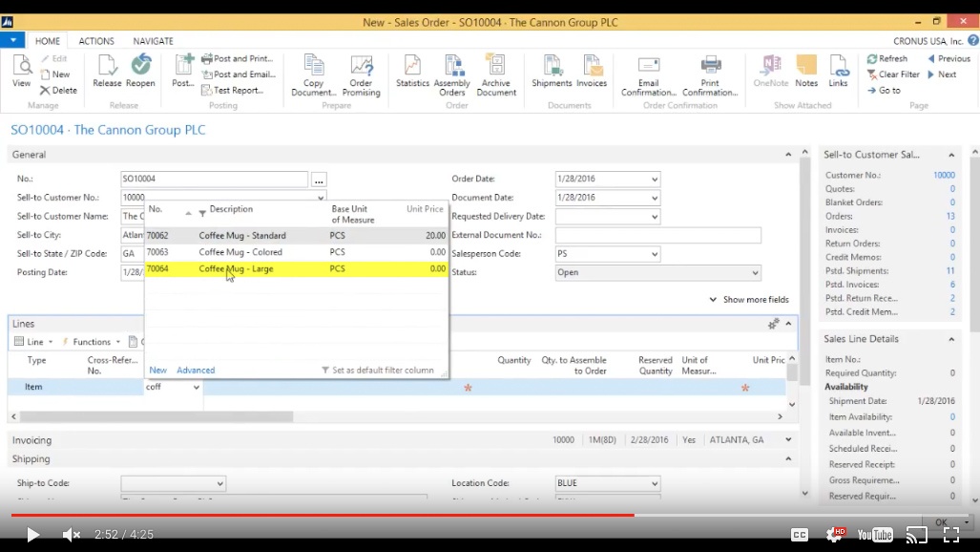
Task: Select Coffee Mug - Large row
Action: 296,269
